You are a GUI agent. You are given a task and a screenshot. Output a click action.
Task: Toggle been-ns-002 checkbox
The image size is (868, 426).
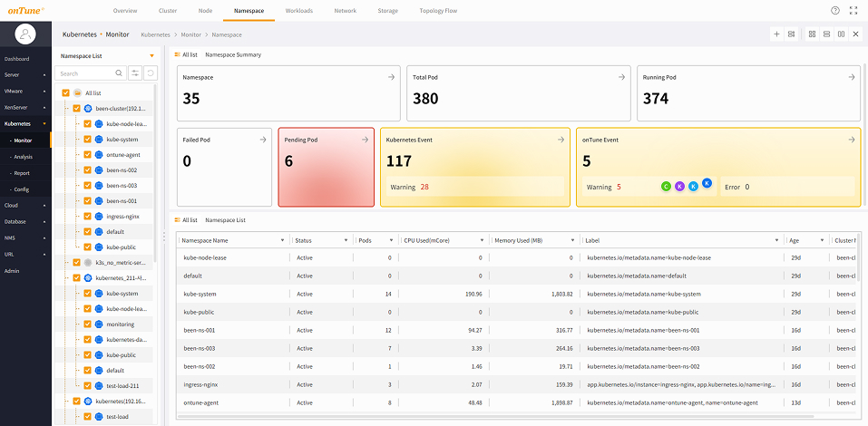87,169
